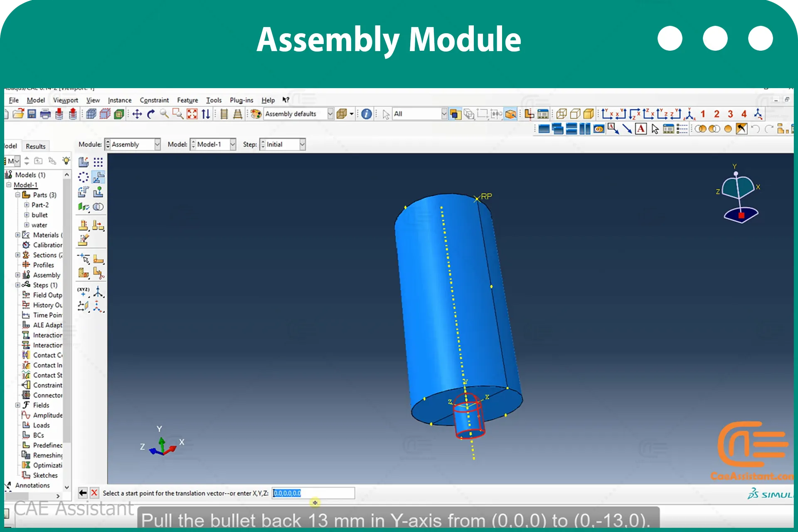Switch to the Results tab
This screenshot has height=532, width=798.
35,146
